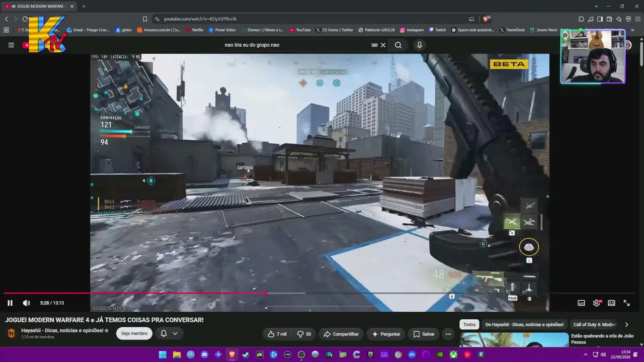The width and height of the screenshot is (644, 362).
Task: Open the Brave Shields icon
Action: click(487, 19)
